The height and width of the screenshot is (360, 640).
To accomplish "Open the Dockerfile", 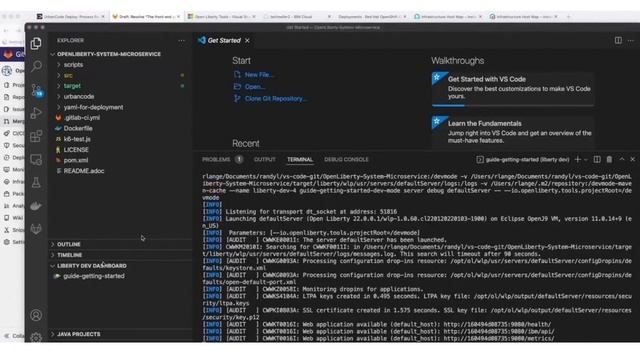I will coord(78,128).
